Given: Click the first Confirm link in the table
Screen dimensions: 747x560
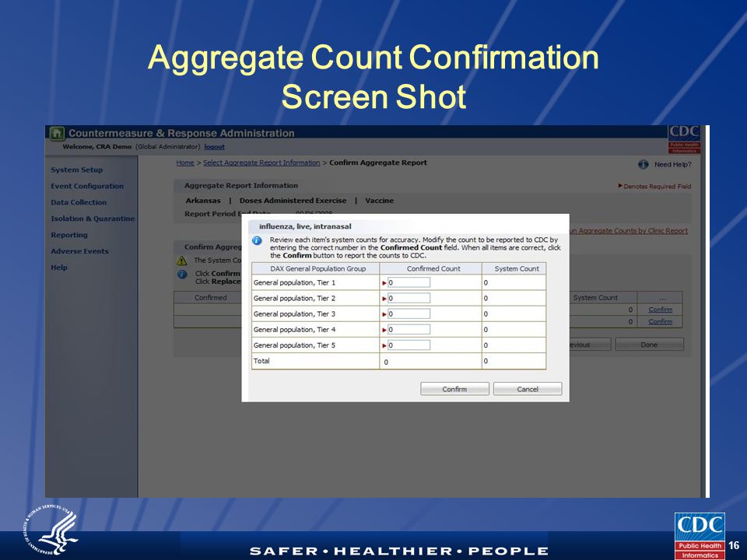Looking at the screenshot, I should 661,310.
